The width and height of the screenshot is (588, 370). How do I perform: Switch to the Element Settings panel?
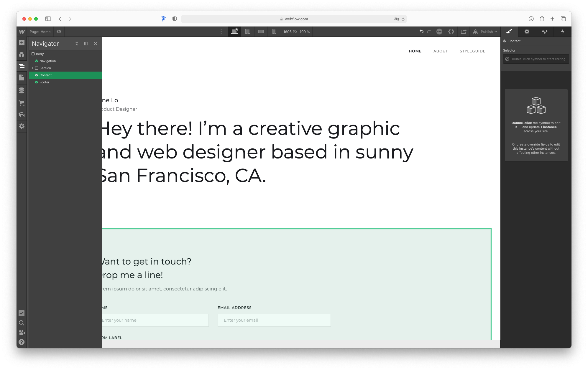(x=527, y=32)
